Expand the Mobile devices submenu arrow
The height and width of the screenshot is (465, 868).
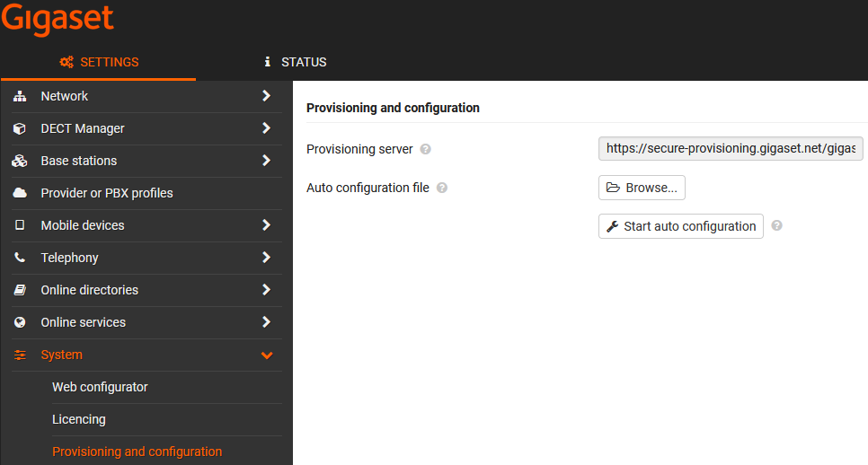coord(266,225)
